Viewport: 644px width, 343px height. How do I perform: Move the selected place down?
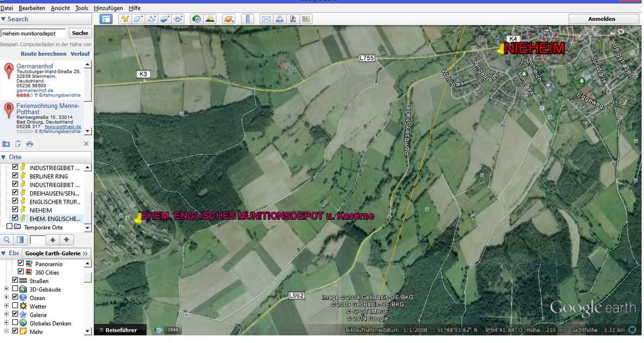(x=66, y=240)
